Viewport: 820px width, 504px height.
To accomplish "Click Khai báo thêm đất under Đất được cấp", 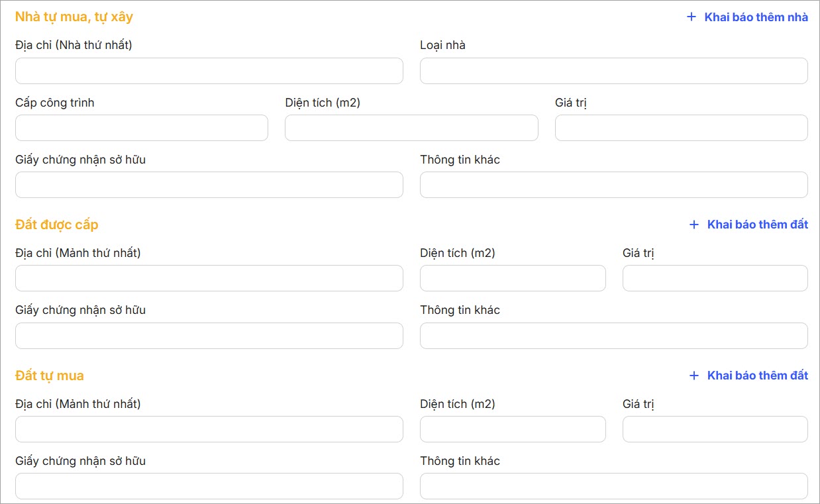I will click(x=757, y=225).
